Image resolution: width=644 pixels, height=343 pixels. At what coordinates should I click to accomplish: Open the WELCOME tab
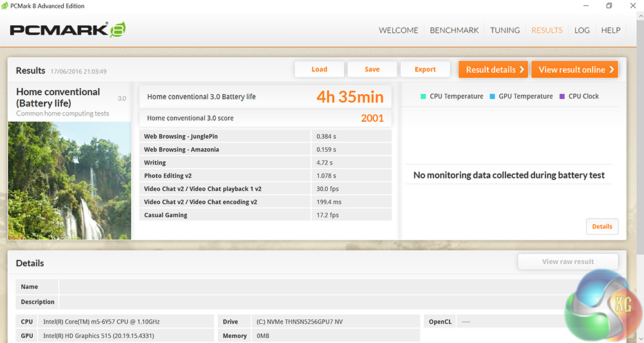click(x=398, y=30)
